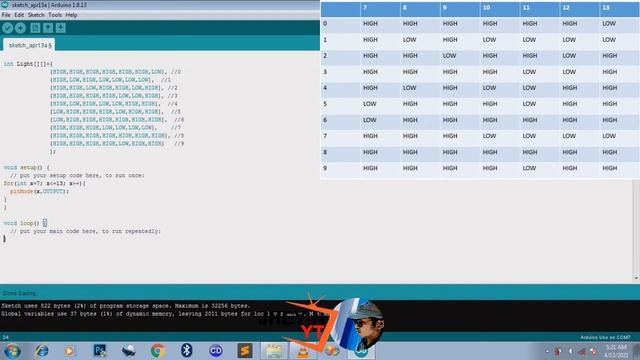Open the Edit menu
Viewport: 640px width, 360px height.
click(19, 15)
